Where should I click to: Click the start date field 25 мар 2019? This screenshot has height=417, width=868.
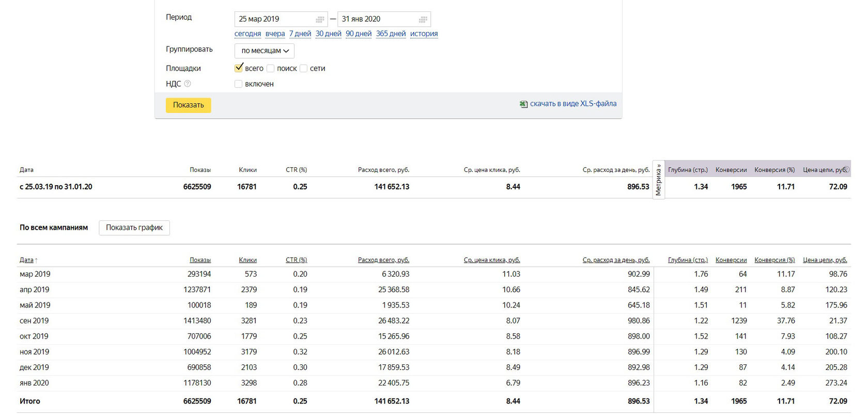tap(274, 19)
